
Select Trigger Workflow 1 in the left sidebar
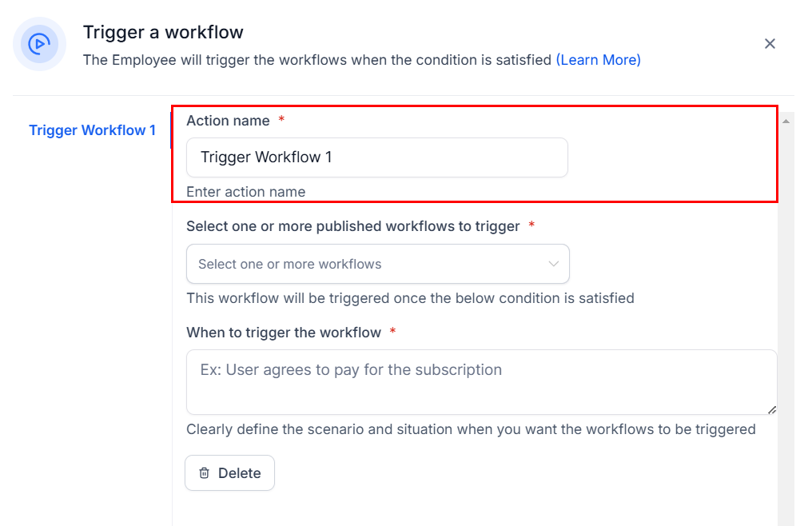point(93,130)
